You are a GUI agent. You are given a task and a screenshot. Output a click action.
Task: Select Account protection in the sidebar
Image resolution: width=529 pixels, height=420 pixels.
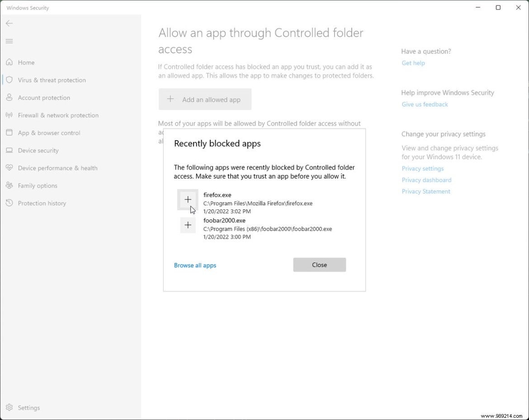44,98
